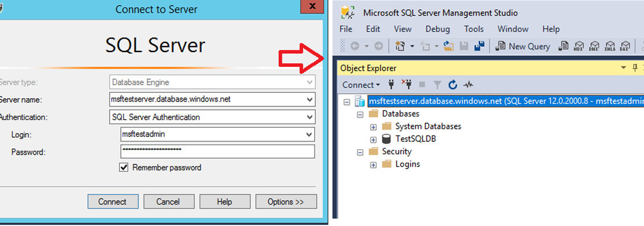Image resolution: width=644 pixels, height=226 pixels.
Task: Open the Connect dropdown in Object Explorer
Action: (x=361, y=85)
